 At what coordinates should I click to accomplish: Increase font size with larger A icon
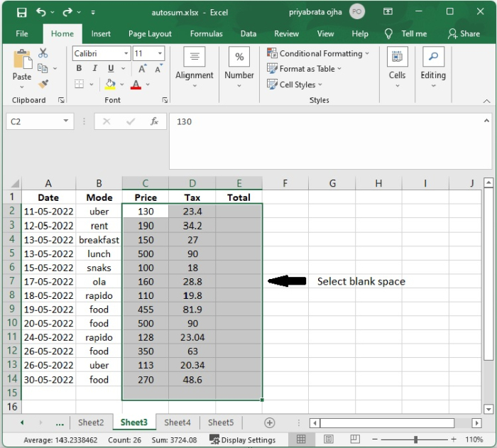tap(143, 69)
